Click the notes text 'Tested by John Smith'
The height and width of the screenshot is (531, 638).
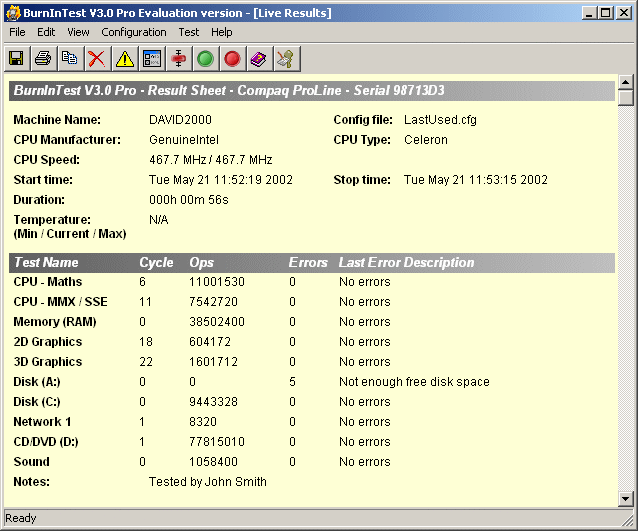[208, 482]
